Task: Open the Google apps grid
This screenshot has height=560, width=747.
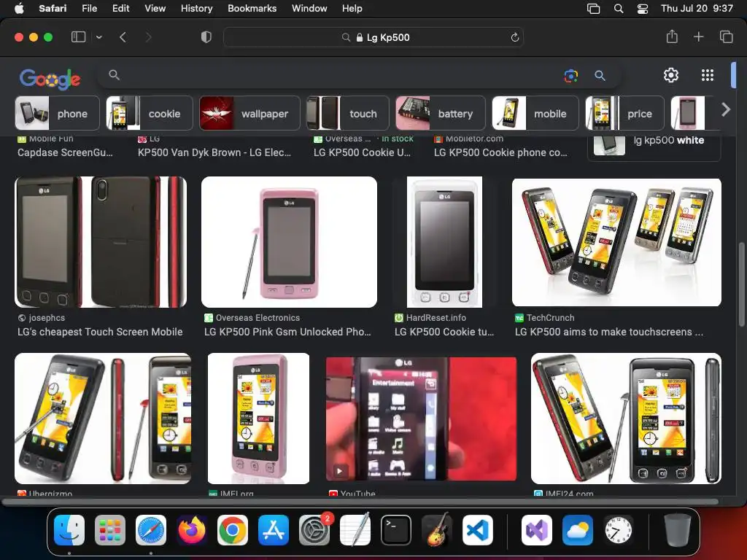Action: tap(708, 75)
